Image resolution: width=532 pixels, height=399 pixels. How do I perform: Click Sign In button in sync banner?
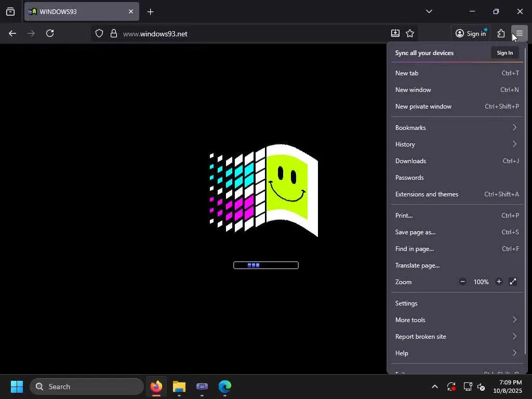point(505,52)
